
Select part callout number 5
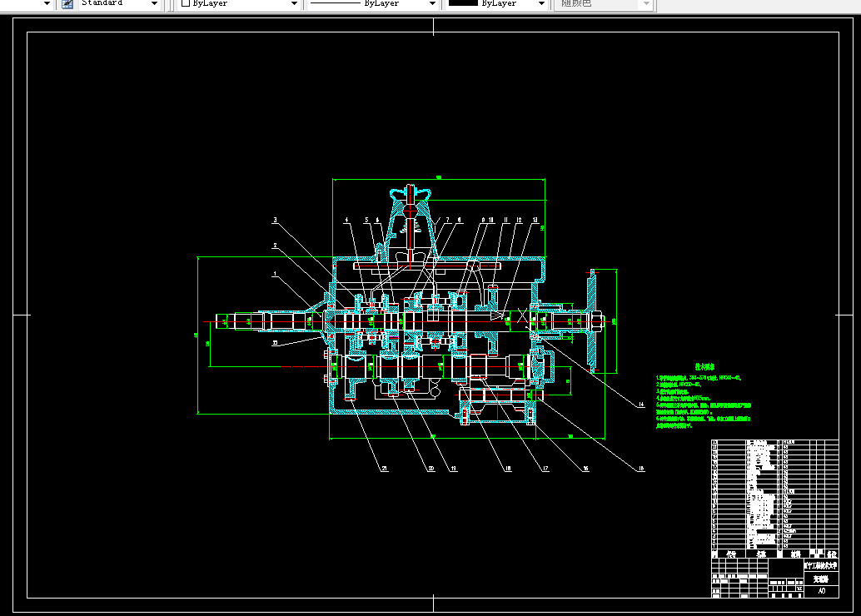click(367, 220)
